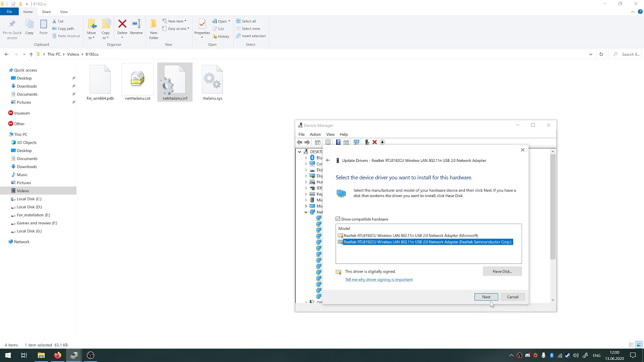Click the History icon in the Open group
The image size is (644, 362).
click(x=215, y=36)
